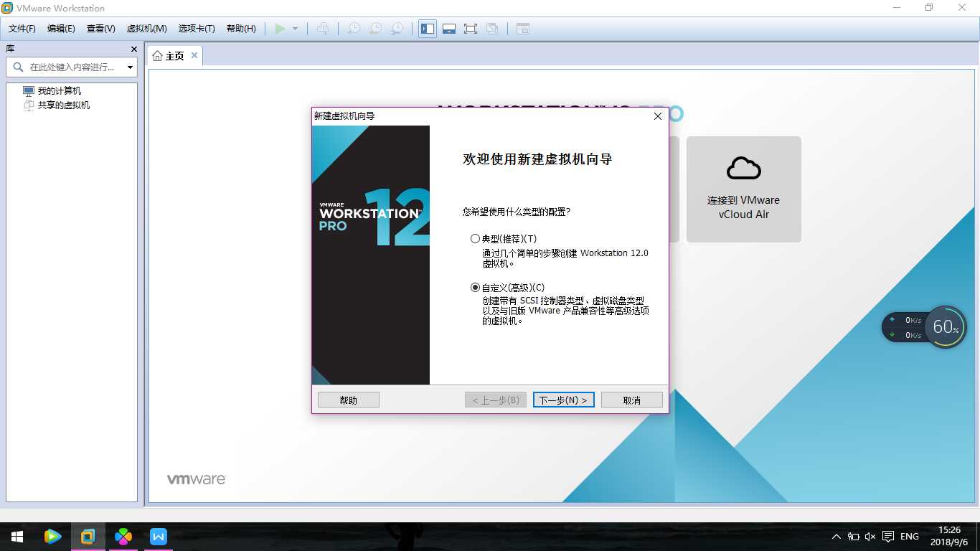Click the VMware Workstation taskbar icon

click(x=88, y=537)
